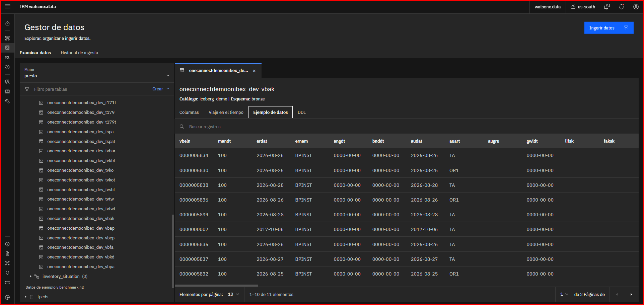Open the SQL query workspace icon
This screenshot has height=305, width=644.
(x=7, y=57)
